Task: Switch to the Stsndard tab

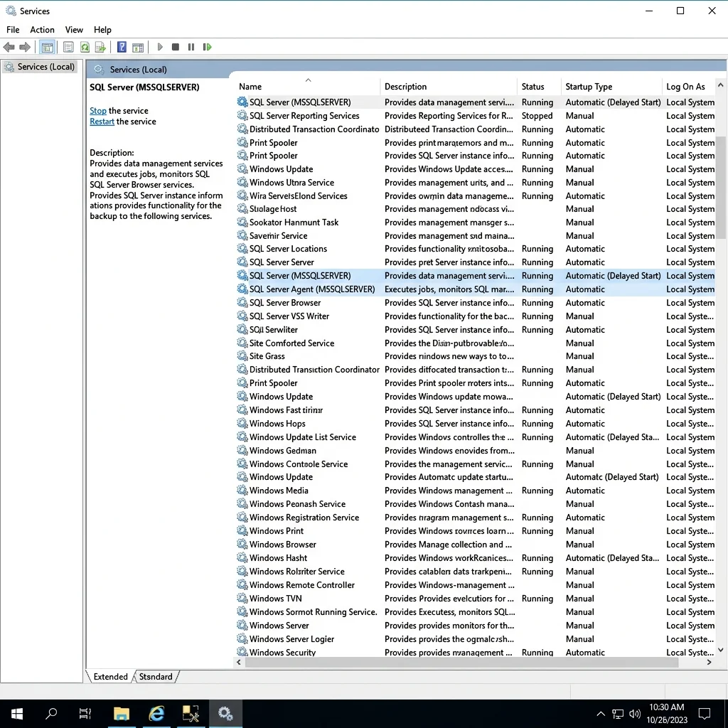Action: 156,677
